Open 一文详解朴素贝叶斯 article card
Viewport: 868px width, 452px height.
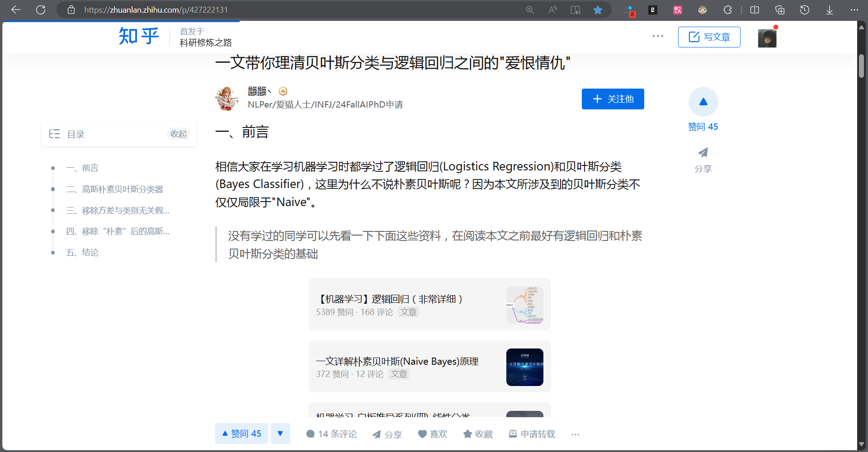[x=429, y=367]
